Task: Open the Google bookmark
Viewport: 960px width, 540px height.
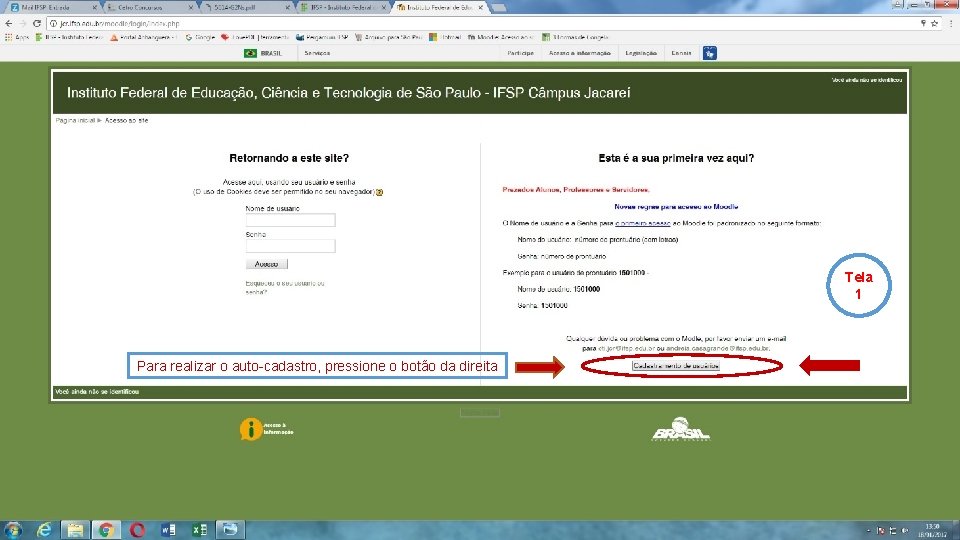Action: pyautogui.click(x=200, y=37)
